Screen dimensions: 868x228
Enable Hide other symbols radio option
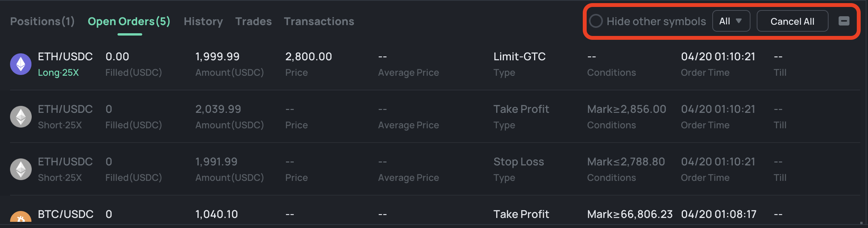[x=596, y=21]
